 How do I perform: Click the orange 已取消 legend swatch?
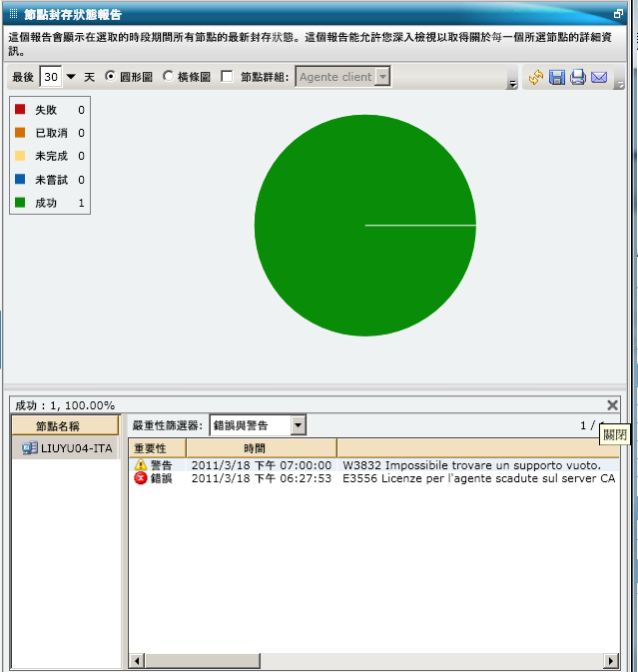20,133
